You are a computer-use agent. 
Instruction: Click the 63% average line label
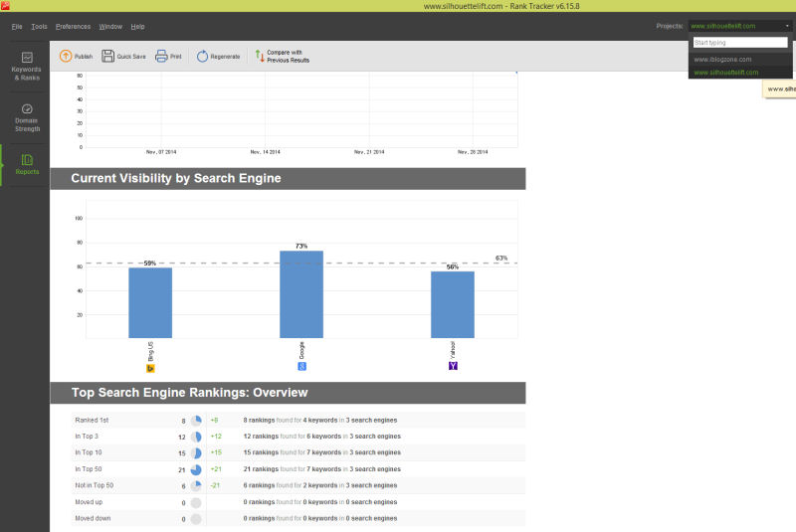[501, 259]
